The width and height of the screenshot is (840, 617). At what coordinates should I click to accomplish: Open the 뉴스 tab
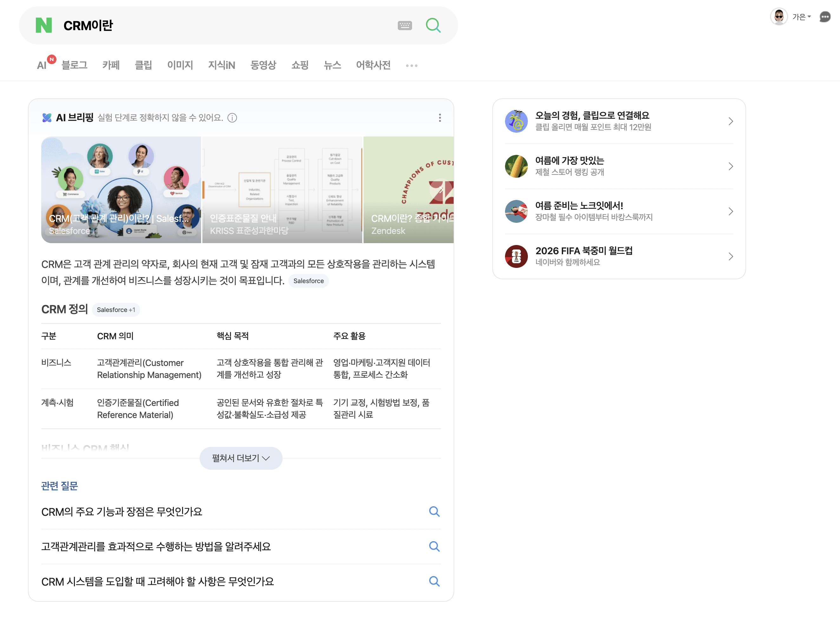[332, 65]
